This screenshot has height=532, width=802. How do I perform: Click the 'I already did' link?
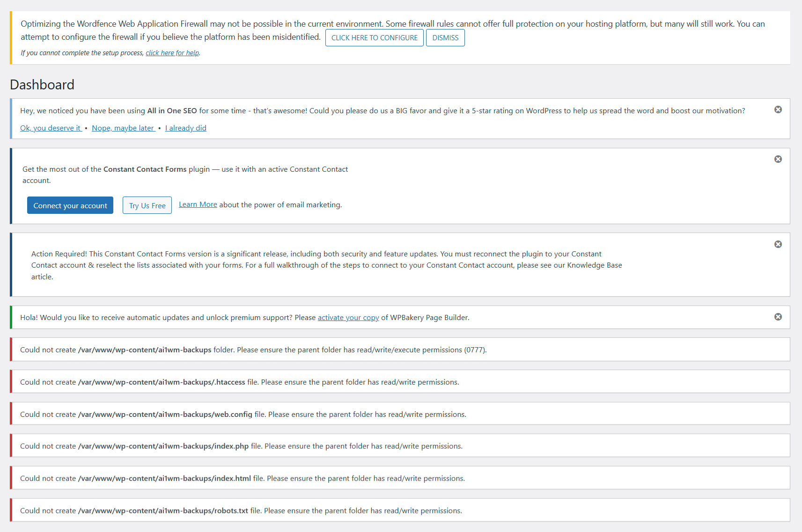point(185,128)
